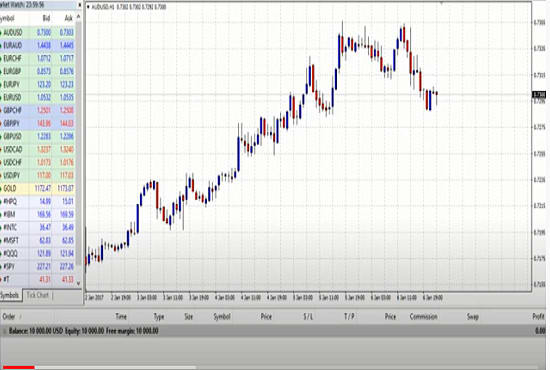Switch to the Symbols tab

[x=10, y=295]
